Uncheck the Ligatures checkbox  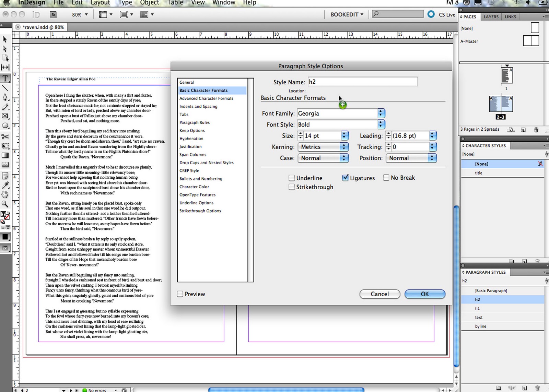346,178
